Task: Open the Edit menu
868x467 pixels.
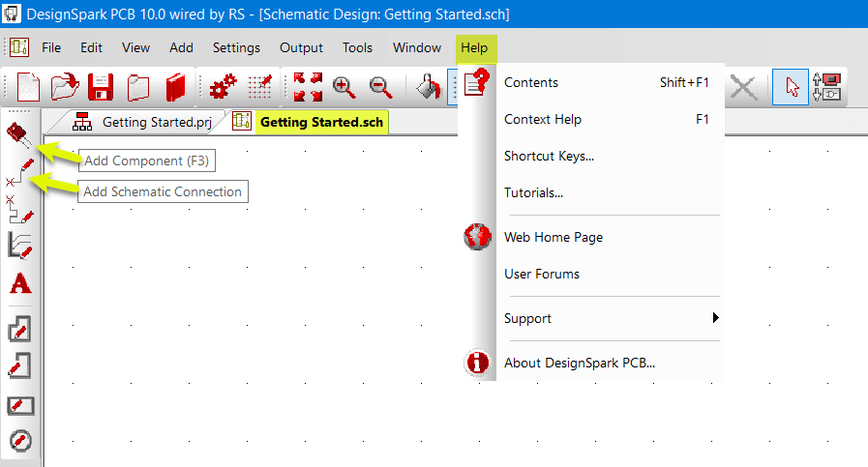Action: (x=91, y=47)
